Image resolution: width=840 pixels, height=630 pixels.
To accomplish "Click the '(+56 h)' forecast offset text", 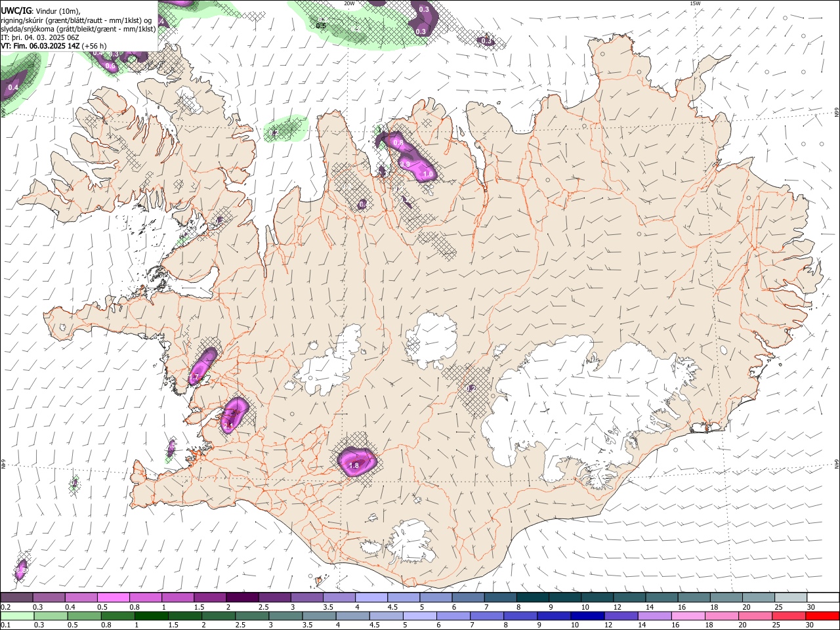I will pos(94,46).
